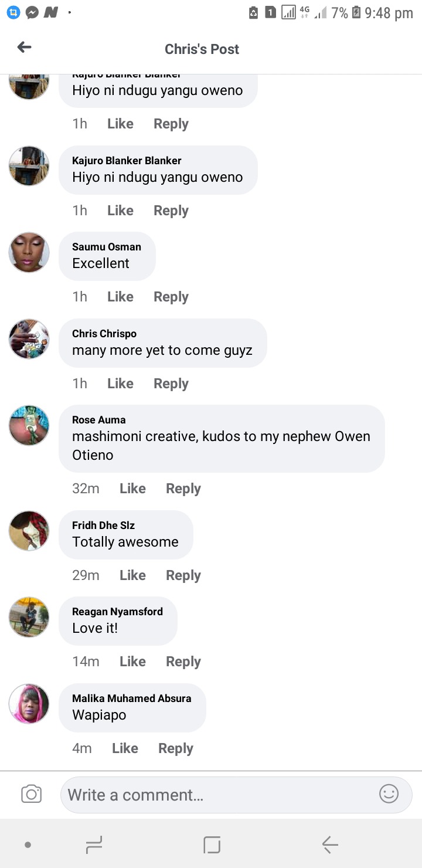Screen dimensions: 422x868
Task: Open Reagan Nyamsford's name link
Action: (117, 612)
